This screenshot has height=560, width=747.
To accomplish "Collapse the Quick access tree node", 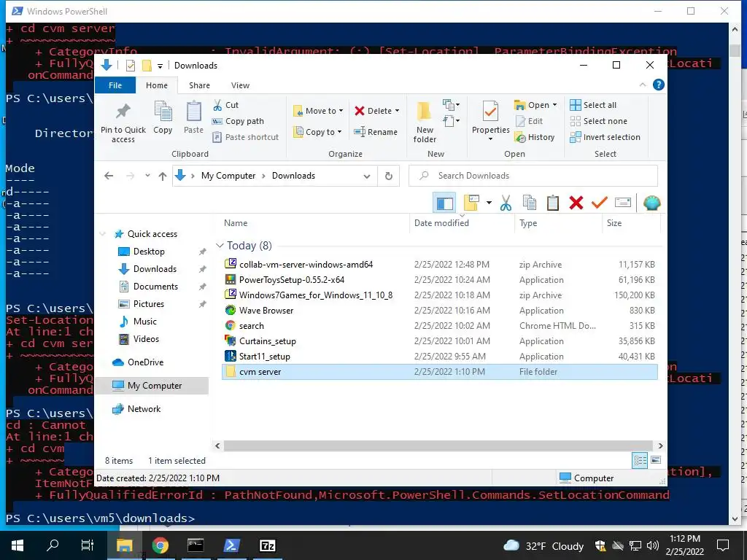I will pyautogui.click(x=102, y=234).
